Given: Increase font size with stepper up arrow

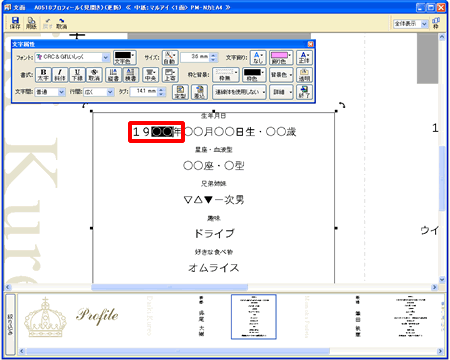Looking at the screenshot, I should [x=214, y=55].
